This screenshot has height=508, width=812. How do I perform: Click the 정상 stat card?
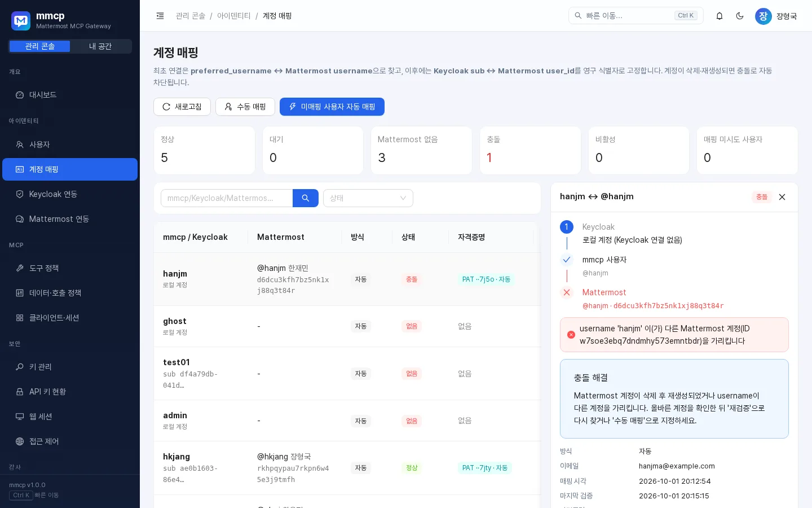pyautogui.click(x=204, y=150)
